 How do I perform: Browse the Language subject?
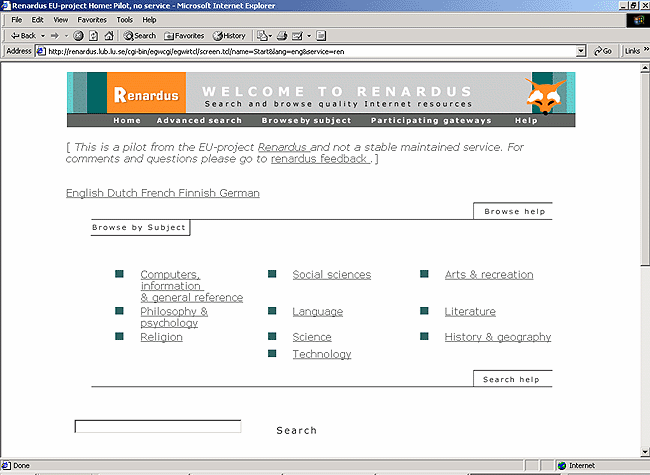(318, 312)
